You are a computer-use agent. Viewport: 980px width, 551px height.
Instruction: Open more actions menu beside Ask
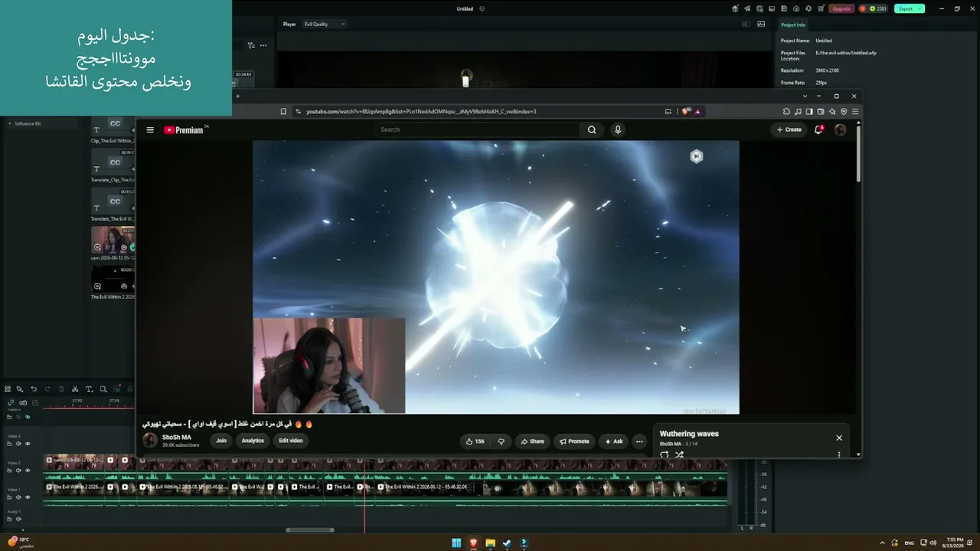tap(639, 442)
